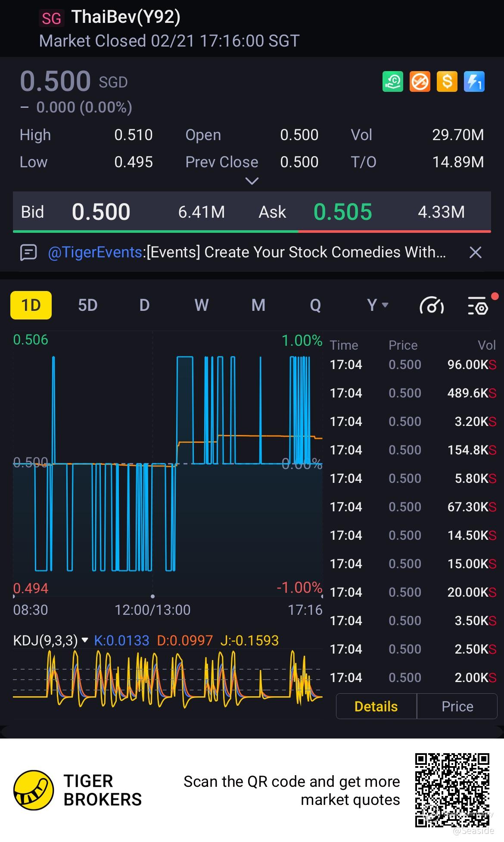Image resolution: width=504 pixels, height=842 pixels.
Task: Switch to the W weekly chart tab
Action: [202, 305]
